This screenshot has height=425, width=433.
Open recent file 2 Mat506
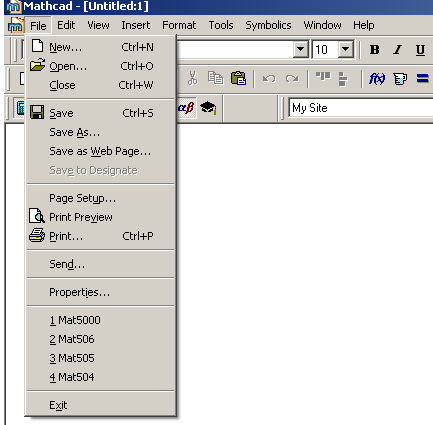pos(100,339)
